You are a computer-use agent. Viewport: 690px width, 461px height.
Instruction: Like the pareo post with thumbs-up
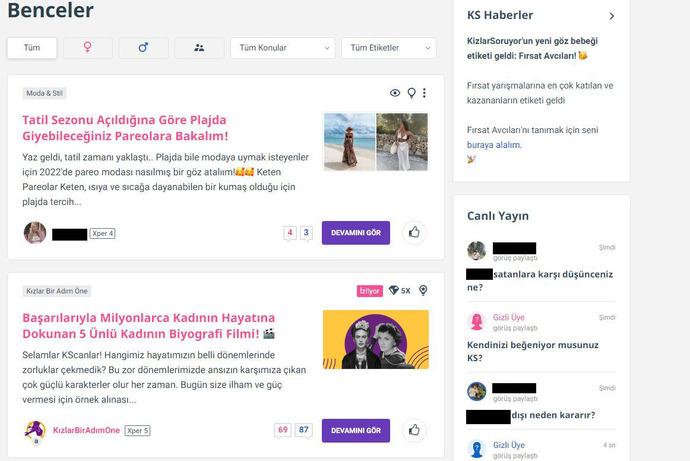point(414,232)
